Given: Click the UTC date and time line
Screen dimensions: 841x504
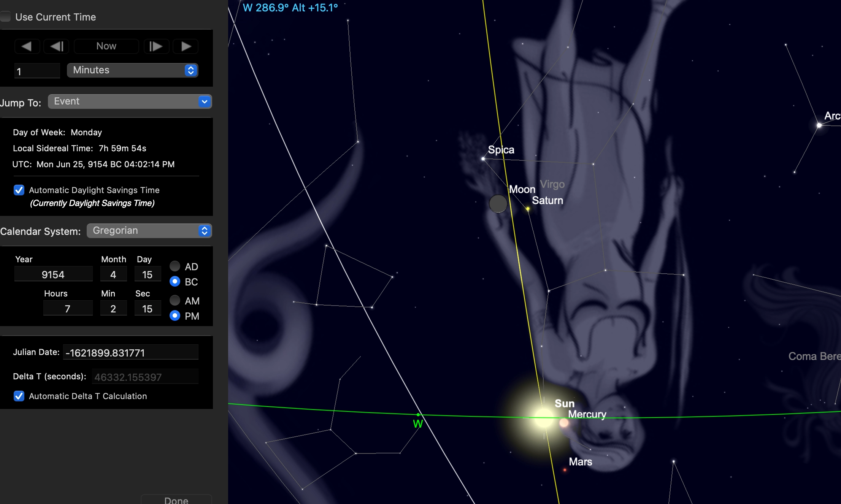Looking at the screenshot, I should pos(94,164).
